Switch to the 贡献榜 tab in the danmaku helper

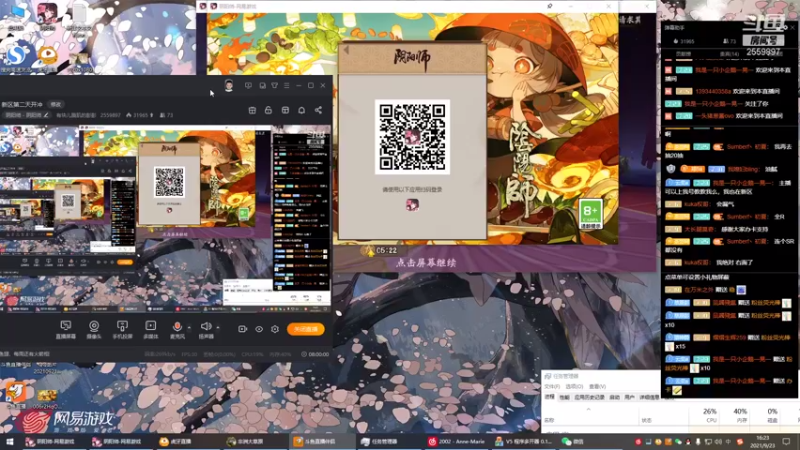[683, 54]
